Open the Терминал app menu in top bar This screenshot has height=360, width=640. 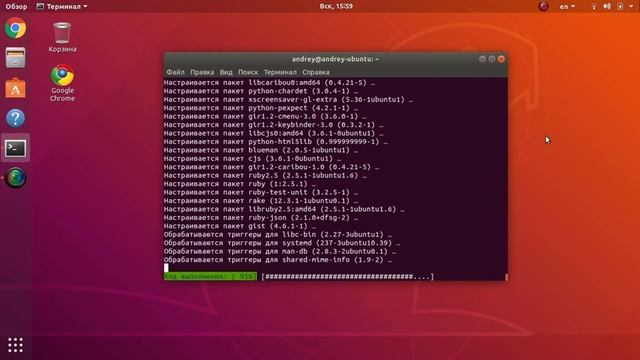62,7
